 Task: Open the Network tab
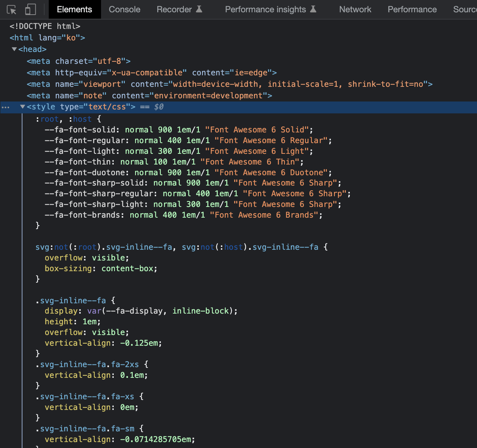(355, 10)
